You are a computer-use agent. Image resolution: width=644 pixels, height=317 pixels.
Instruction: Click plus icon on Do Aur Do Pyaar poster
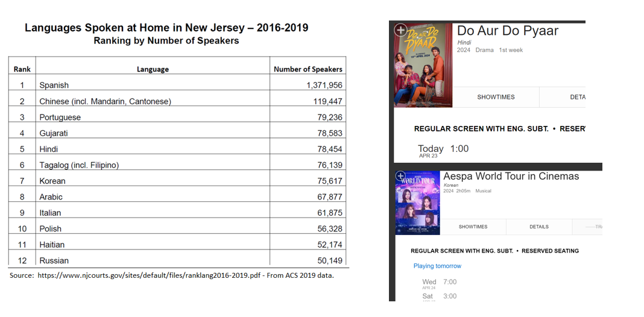point(400,29)
